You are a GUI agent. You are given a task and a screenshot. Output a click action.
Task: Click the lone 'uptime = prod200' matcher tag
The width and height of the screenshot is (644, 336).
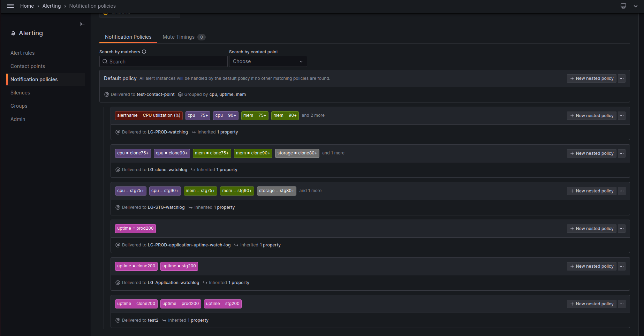click(135, 228)
